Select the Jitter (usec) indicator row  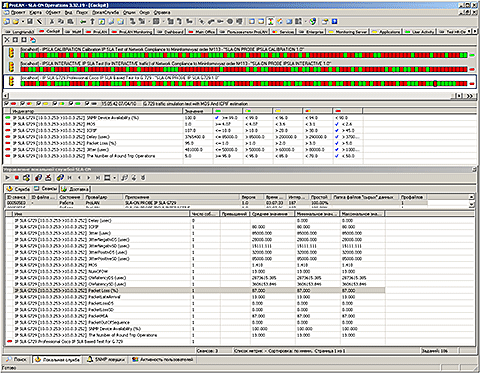coord(183,150)
